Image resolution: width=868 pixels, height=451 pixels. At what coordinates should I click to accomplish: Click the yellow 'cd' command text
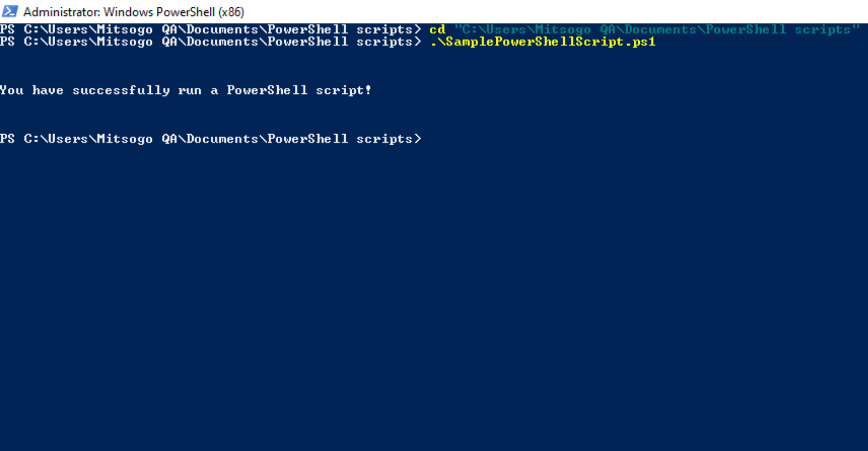(437, 30)
